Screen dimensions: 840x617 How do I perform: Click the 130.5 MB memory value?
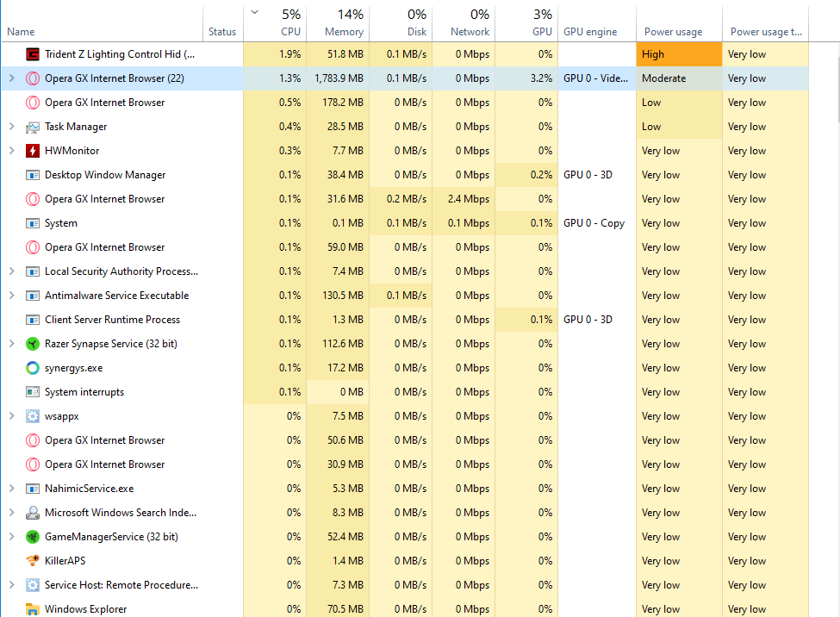(x=343, y=296)
